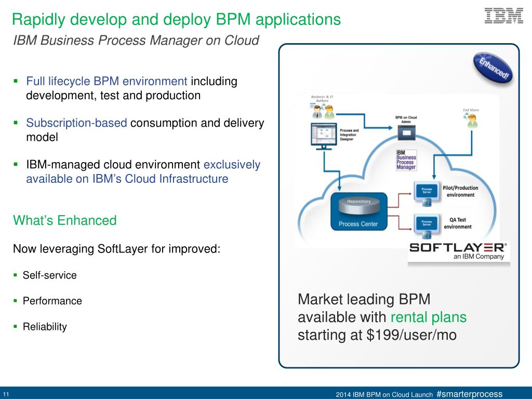Image resolution: width=532 pixels, height=399 pixels.
Task: Click the Subscription-based text
Action: (77, 123)
